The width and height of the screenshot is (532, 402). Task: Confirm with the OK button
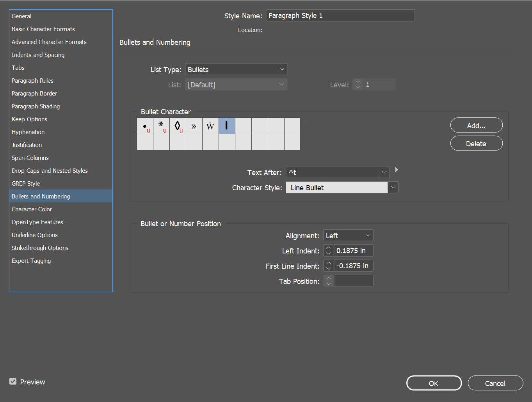tap(434, 383)
